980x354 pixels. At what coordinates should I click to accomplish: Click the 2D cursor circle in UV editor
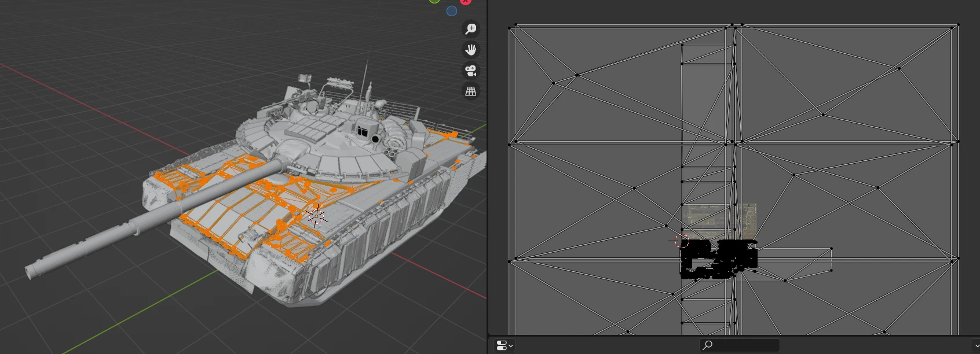[x=681, y=241]
